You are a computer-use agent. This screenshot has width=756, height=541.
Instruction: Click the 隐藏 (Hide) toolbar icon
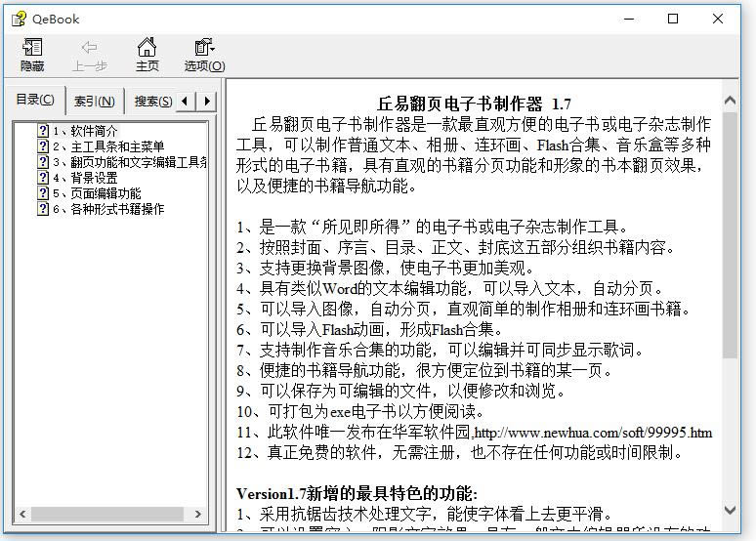[32, 48]
